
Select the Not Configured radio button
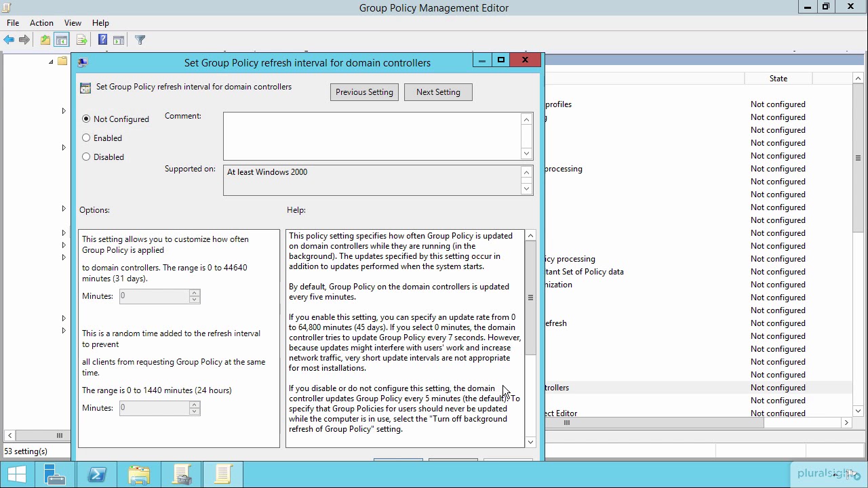[x=86, y=119]
